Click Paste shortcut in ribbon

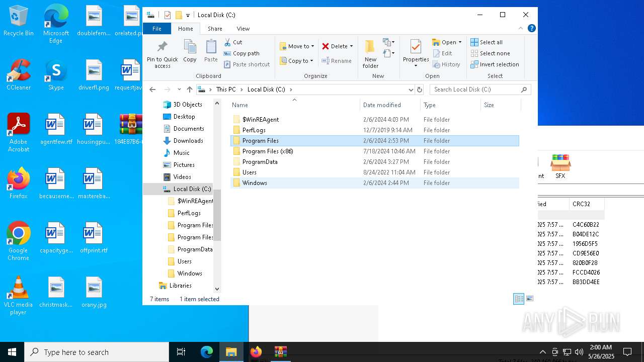click(x=247, y=64)
